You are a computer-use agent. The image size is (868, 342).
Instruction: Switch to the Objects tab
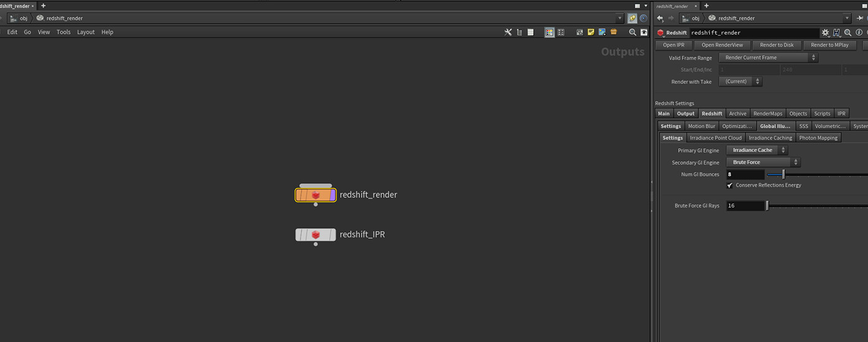pos(798,113)
